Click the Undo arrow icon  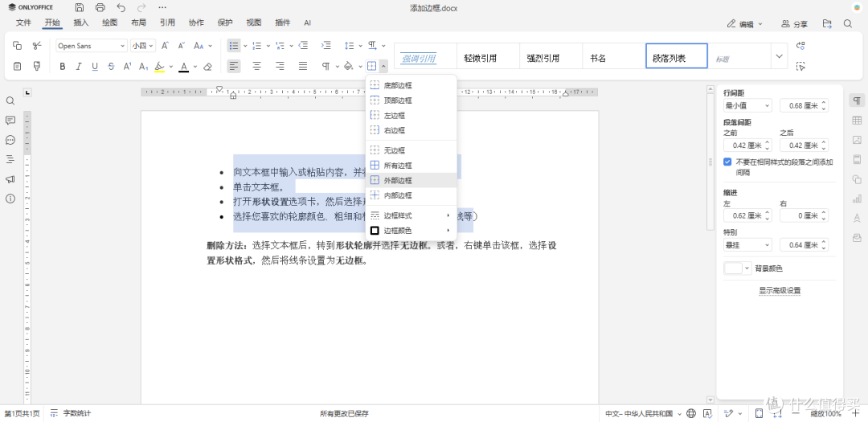point(121,8)
